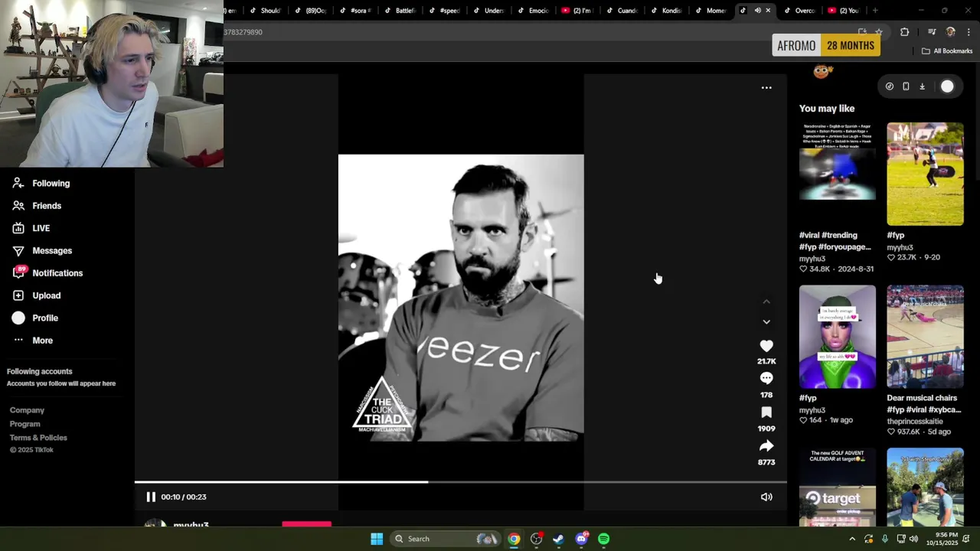980x551 pixels.
Task: Click the Following people icon
Action: 18,184
